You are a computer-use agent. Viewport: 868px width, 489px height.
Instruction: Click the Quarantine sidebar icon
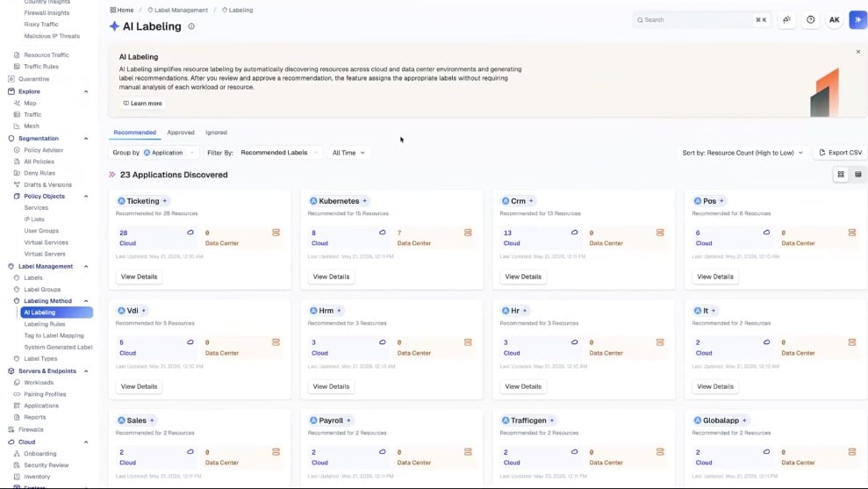pos(11,79)
